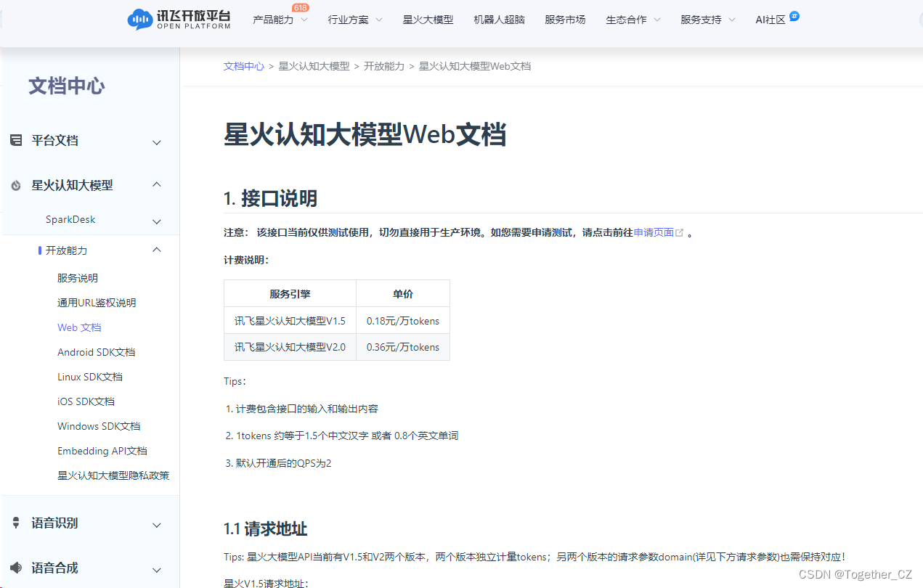Open 服务说明 in the sidebar
This screenshot has width=923, height=588.
point(78,278)
